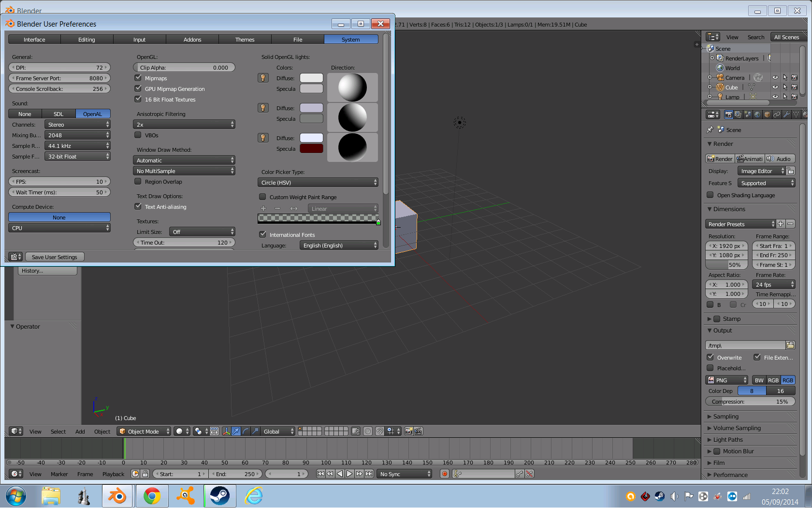
Task: Switch to the File preferences tab
Action: pos(298,40)
